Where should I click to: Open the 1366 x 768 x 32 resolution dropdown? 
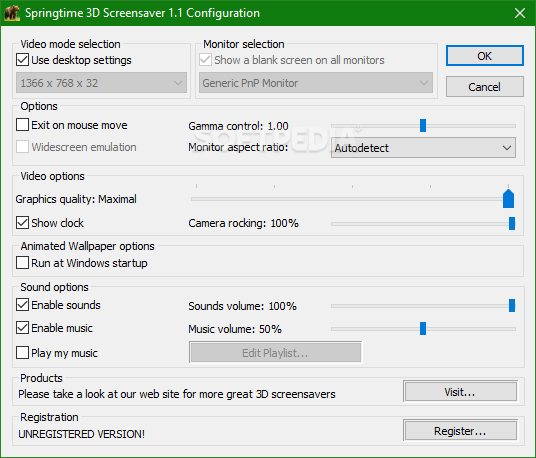click(x=101, y=83)
